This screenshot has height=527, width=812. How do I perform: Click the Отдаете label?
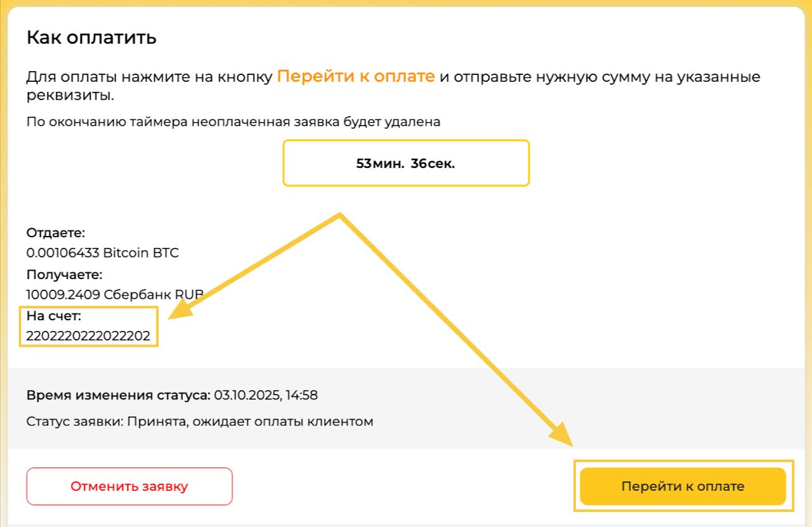pos(55,233)
